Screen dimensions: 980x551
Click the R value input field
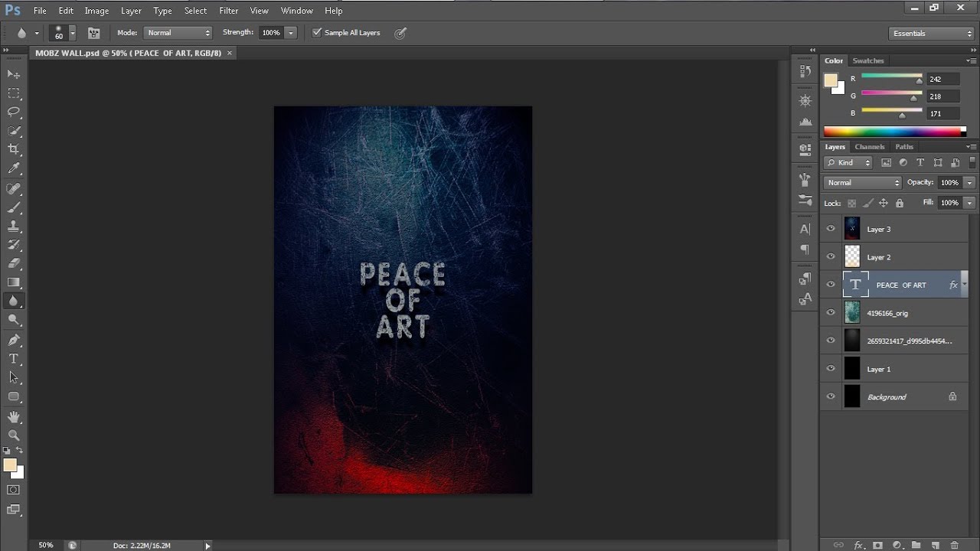pyautogui.click(x=942, y=79)
